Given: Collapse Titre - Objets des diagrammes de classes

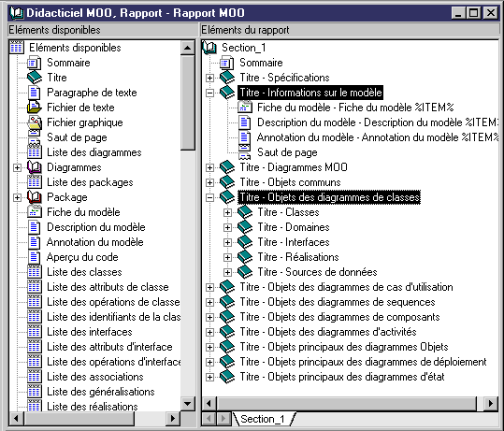Looking at the screenshot, I should pos(209,197).
